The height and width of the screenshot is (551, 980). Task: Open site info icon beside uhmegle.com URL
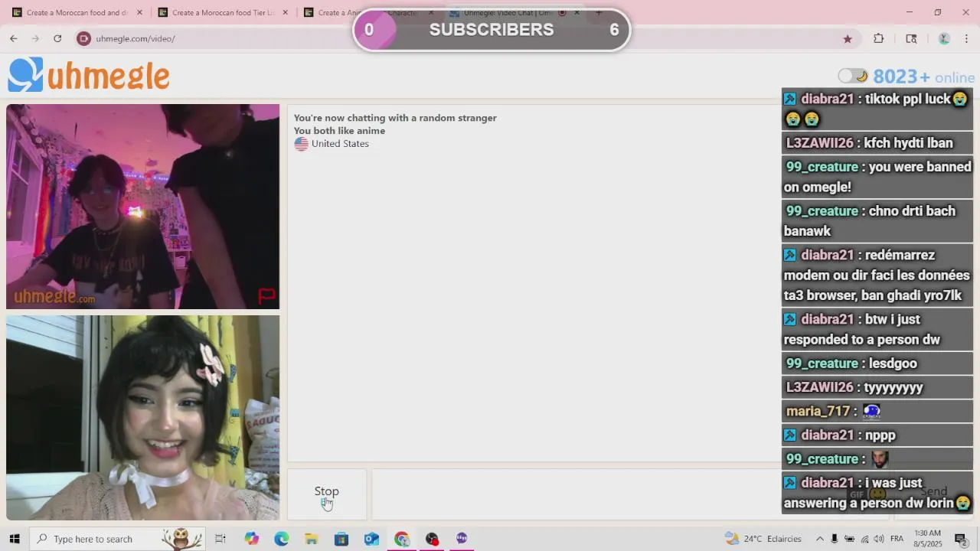(84, 38)
